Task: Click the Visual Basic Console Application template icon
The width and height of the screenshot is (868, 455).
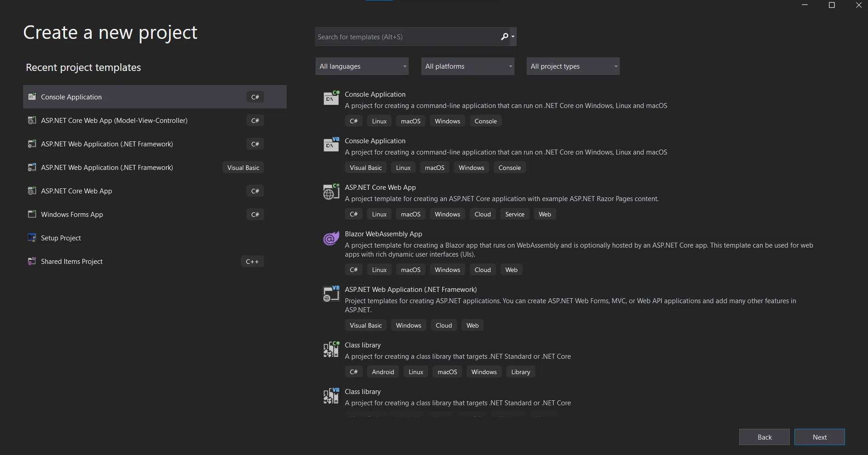Action: [x=331, y=144]
